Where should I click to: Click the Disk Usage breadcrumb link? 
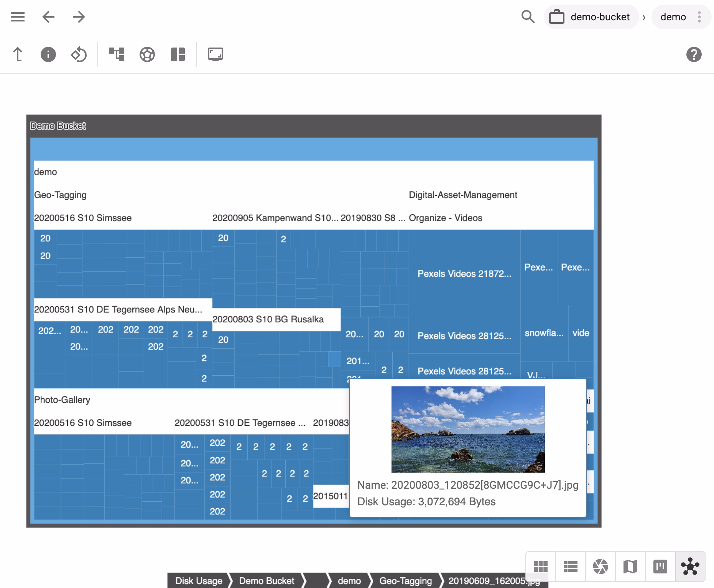198,581
